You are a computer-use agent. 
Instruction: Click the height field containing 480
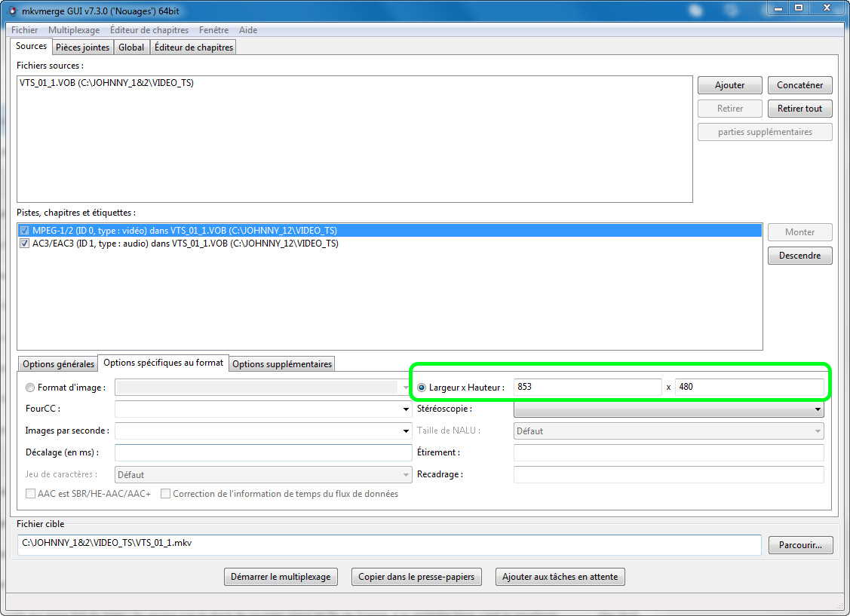tap(749, 387)
